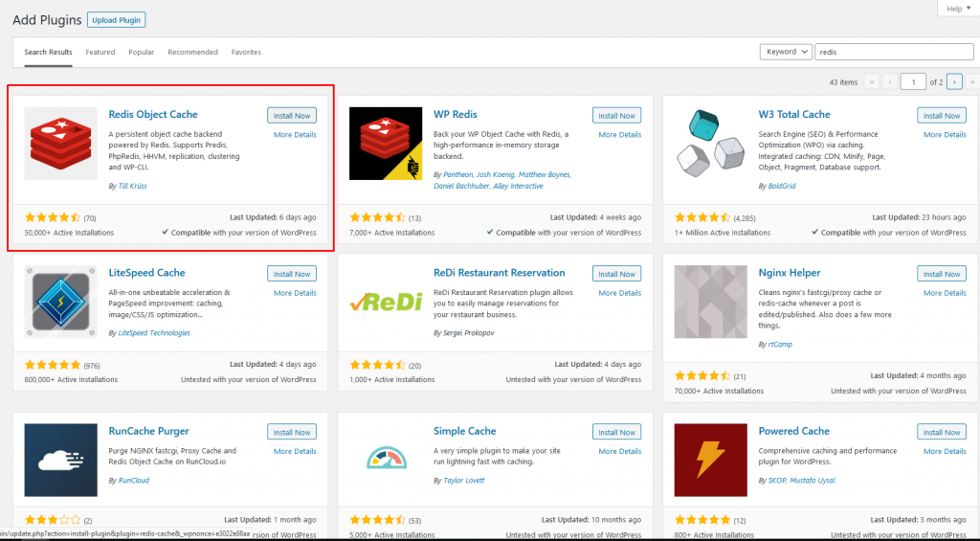Open author LiteSpeed Technologies link
The width and height of the screenshot is (980, 541).
pyautogui.click(x=154, y=332)
